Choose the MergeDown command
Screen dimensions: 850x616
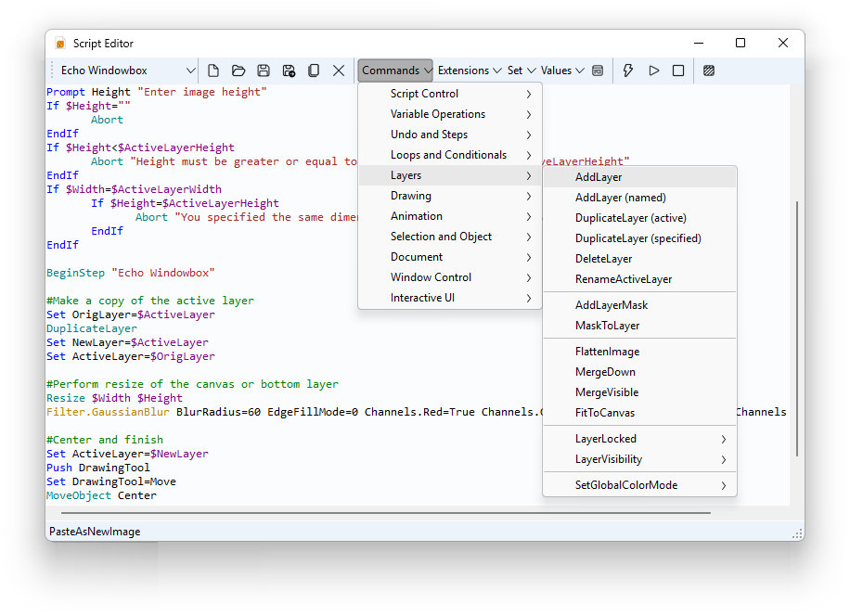coord(606,372)
